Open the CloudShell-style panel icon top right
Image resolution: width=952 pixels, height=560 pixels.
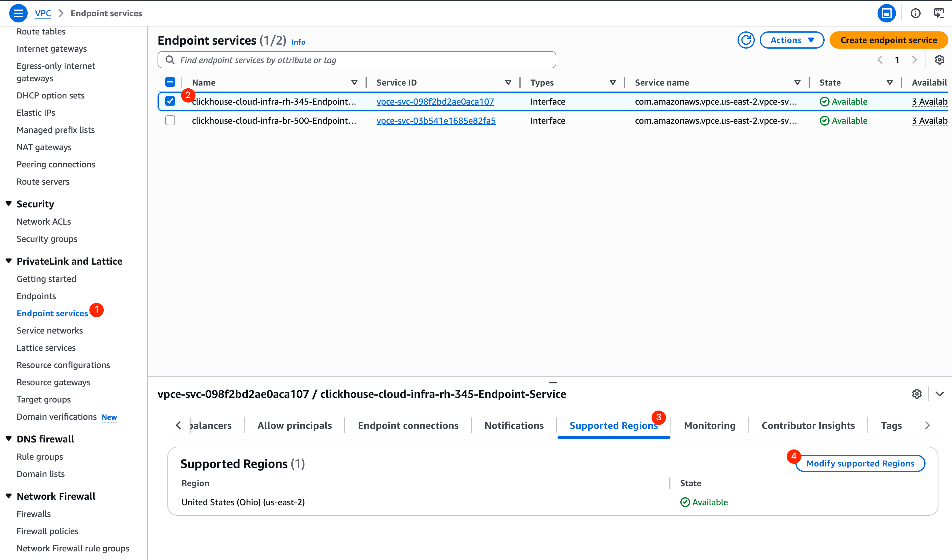939,13
